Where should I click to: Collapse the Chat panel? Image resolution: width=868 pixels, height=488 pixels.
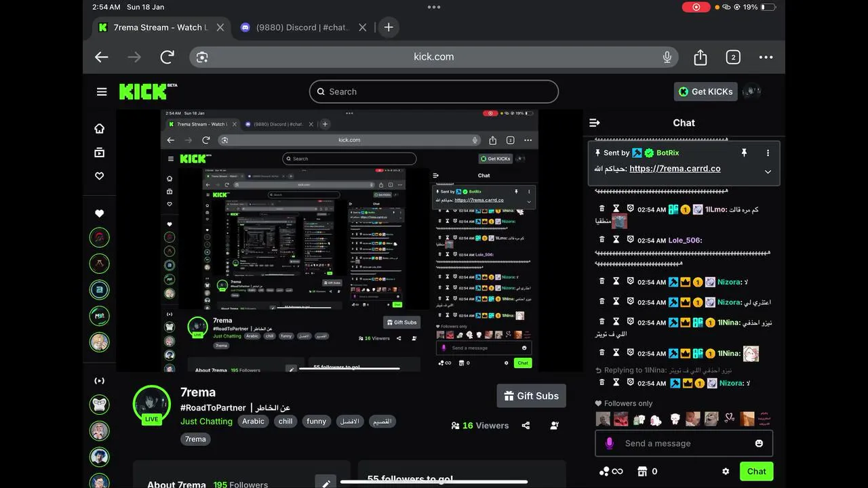[595, 123]
